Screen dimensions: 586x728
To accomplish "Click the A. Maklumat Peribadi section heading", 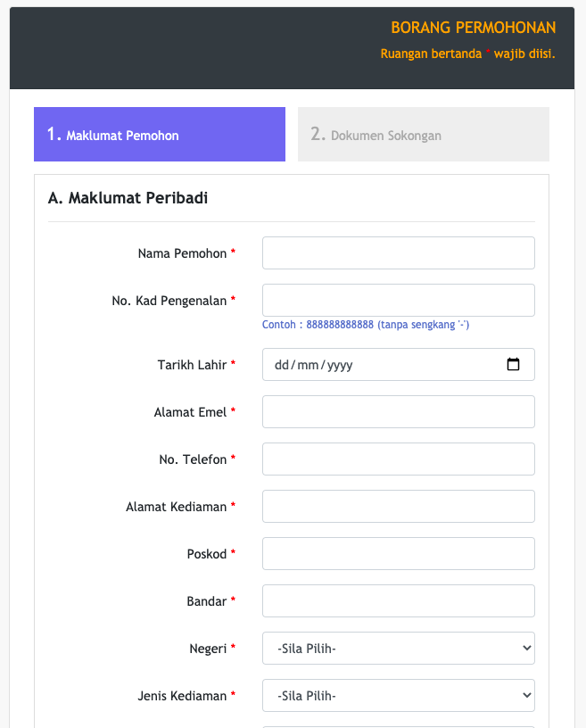I will click(128, 198).
